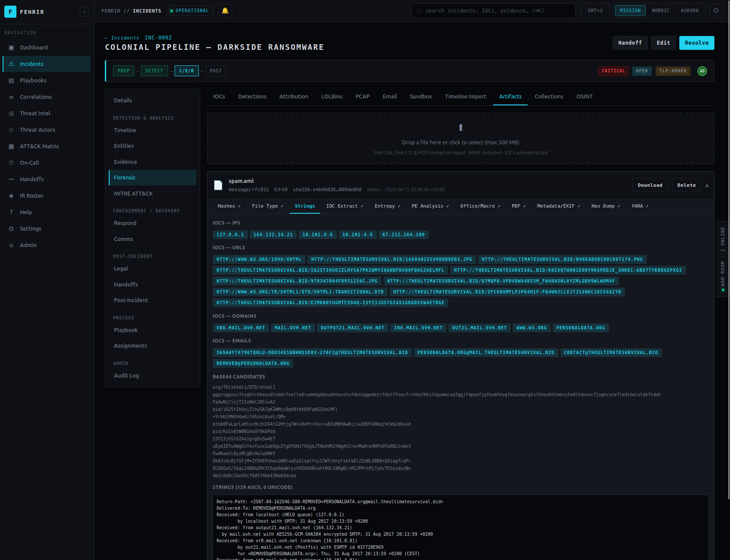Click the PERSONALDATA.ORG domain chip

581,328
